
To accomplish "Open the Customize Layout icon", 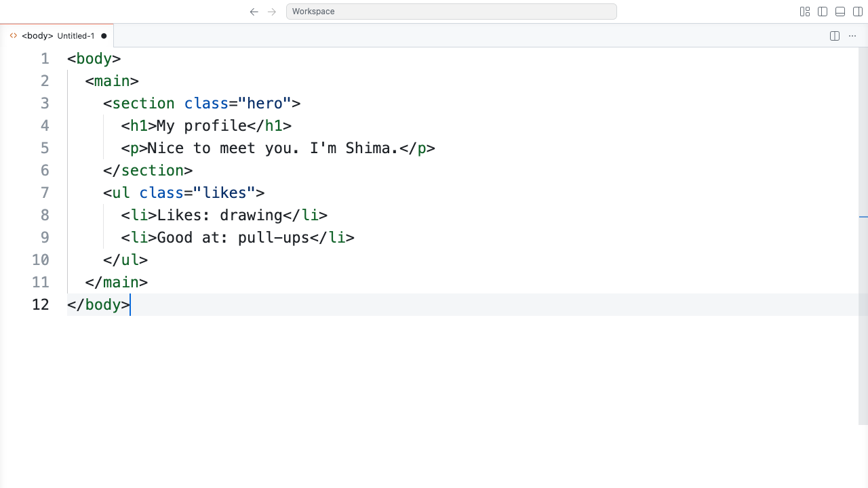I will [805, 12].
